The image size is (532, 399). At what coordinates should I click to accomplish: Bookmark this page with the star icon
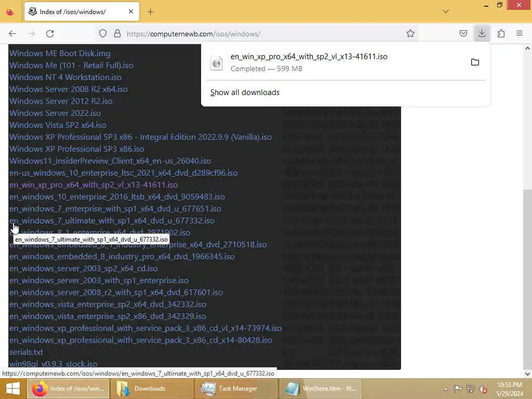pyautogui.click(x=410, y=34)
